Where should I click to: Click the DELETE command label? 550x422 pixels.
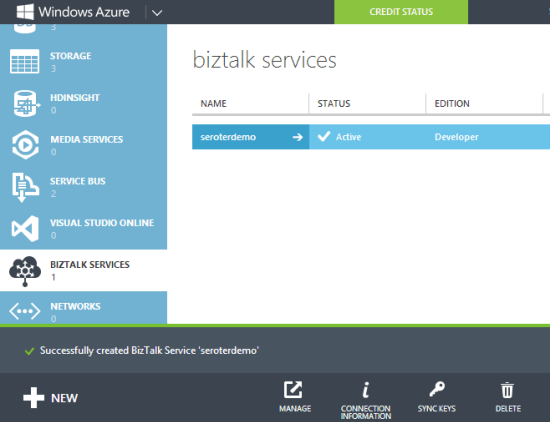(508, 409)
